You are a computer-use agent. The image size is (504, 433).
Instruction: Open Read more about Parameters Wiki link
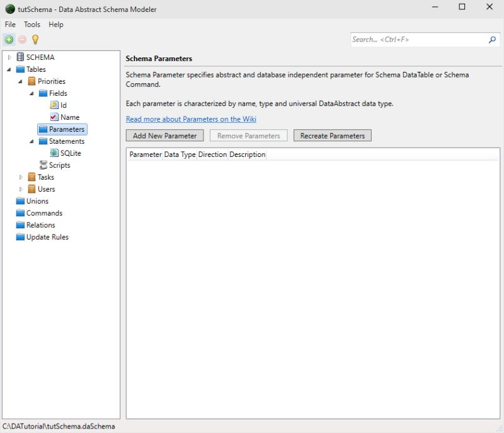click(x=191, y=119)
